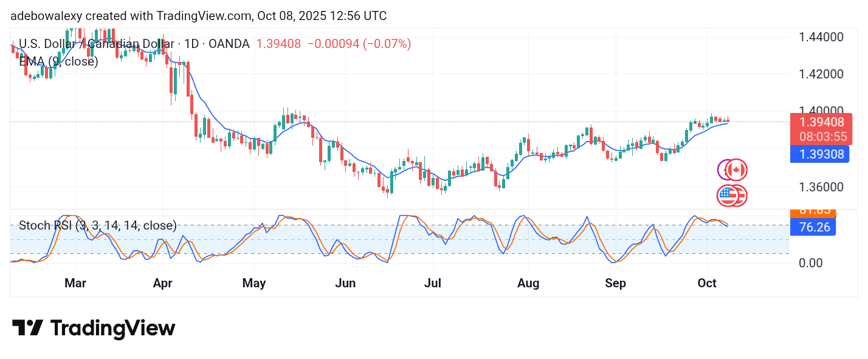Click the Canadian flag currency icon
This screenshot has height=359, width=868.
coord(737,170)
